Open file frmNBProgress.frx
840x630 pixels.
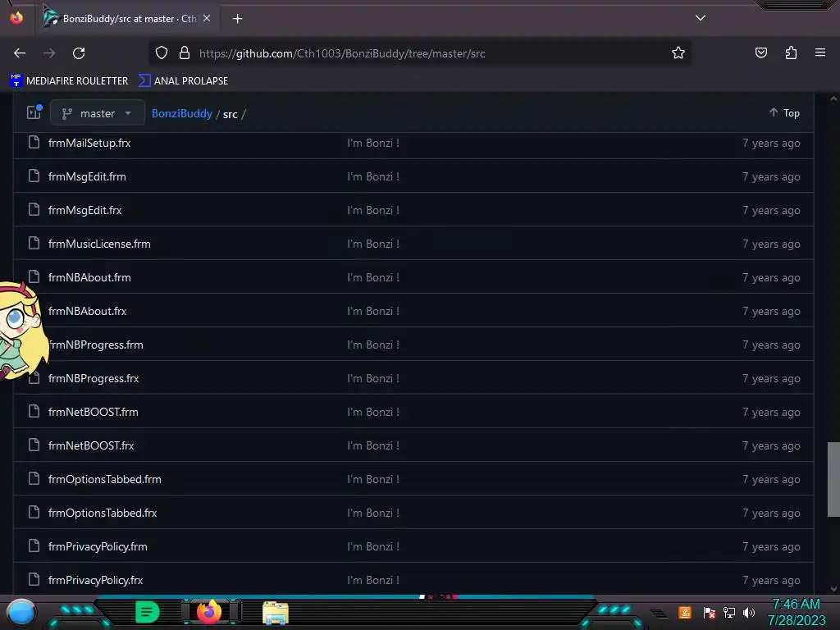click(x=94, y=379)
